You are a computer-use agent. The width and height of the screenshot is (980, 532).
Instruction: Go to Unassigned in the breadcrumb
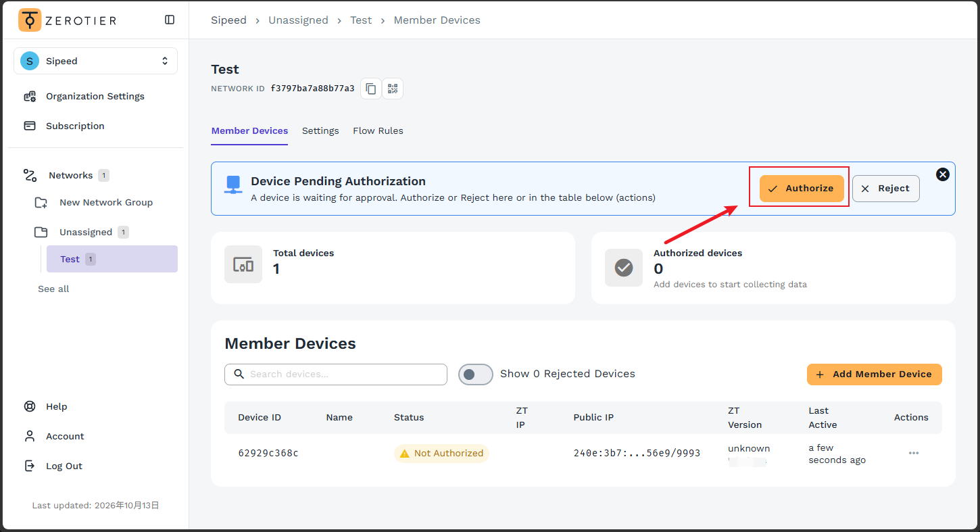click(x=298, y=20)
